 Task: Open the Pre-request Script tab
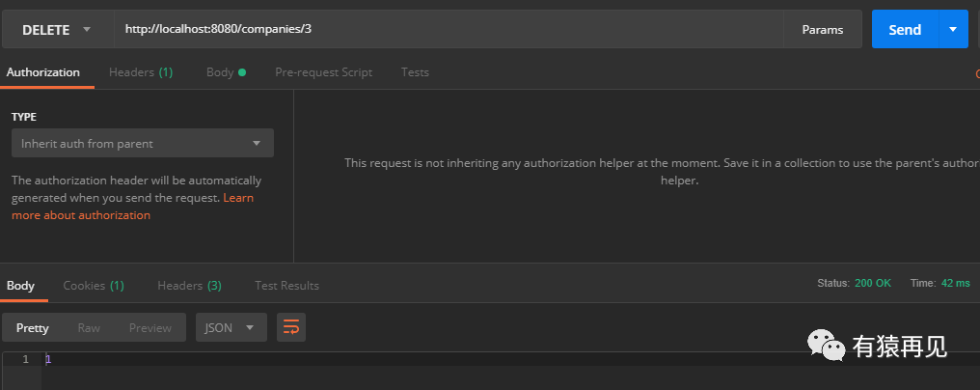coord(323,72)
